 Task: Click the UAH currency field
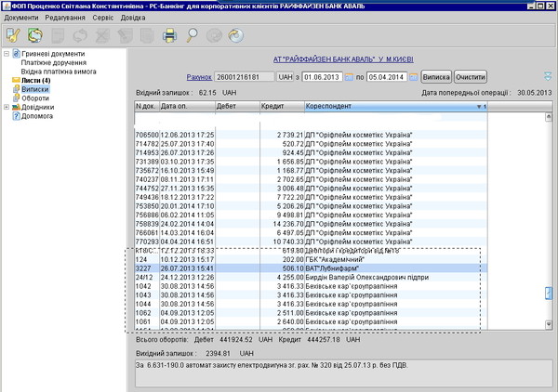(x=286, y=77)
